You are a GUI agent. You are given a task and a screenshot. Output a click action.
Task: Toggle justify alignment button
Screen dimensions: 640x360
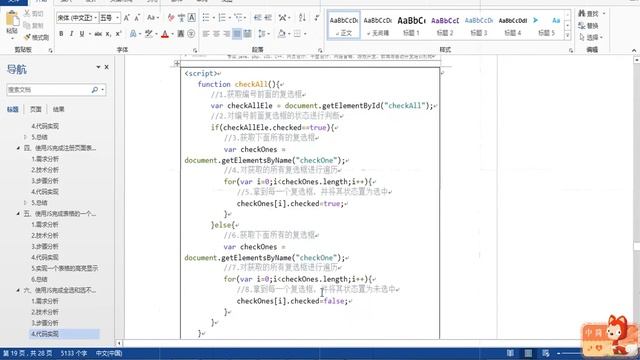(237, 34)
